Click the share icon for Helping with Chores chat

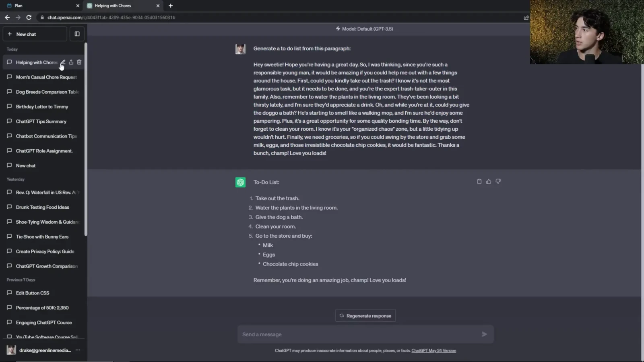[71, 62]
